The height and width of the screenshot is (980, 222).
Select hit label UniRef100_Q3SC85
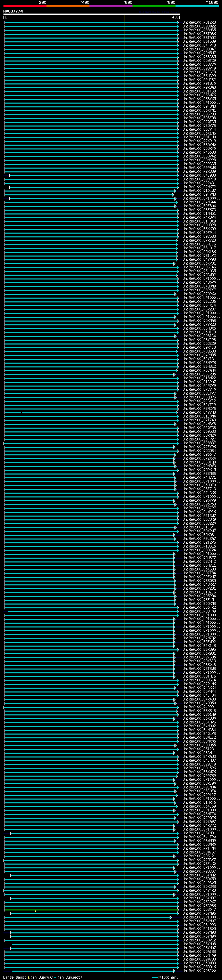point(199,57)
